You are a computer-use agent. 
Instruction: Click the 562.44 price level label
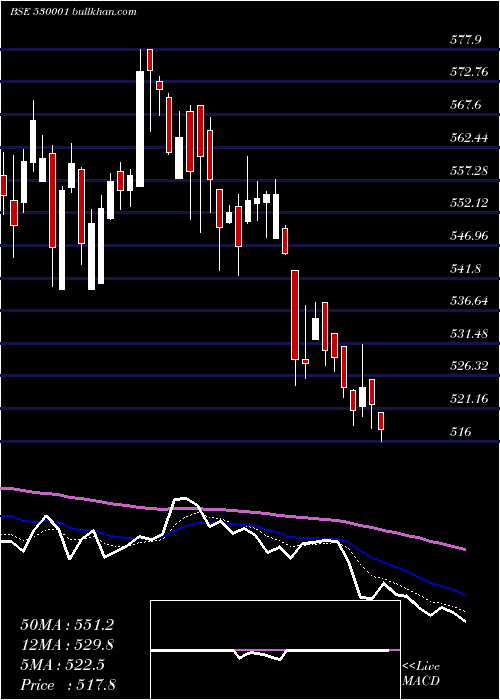pyautogui.click(x=469, y=138)
